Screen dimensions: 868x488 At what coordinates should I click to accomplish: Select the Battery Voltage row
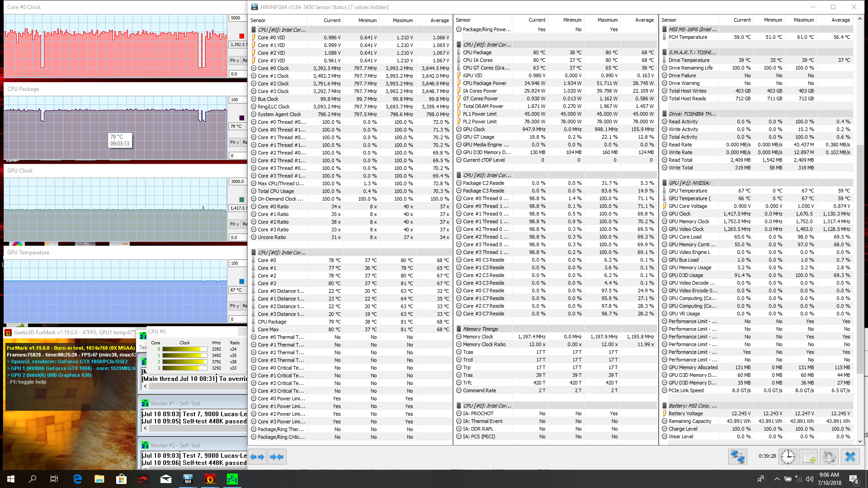point(757,413)
